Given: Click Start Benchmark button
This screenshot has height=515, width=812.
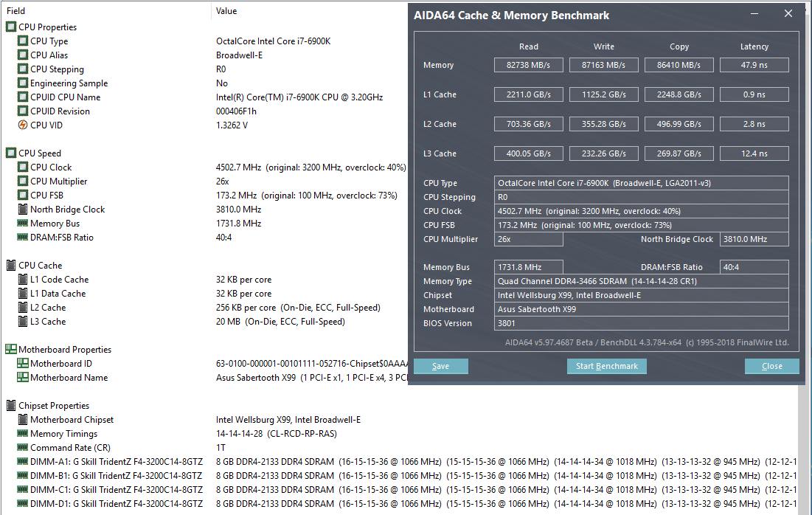Looking at the screenshot, I should tap(607, 366).
